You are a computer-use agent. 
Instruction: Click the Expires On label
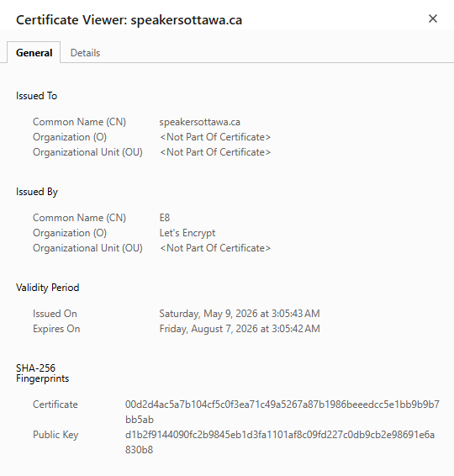pos(56,329)
